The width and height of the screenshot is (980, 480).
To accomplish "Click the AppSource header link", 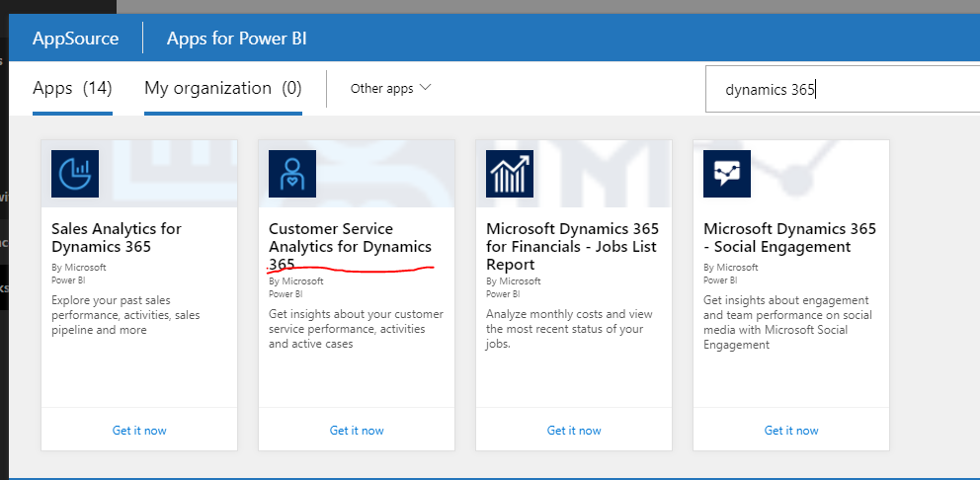I will point(75,40).
